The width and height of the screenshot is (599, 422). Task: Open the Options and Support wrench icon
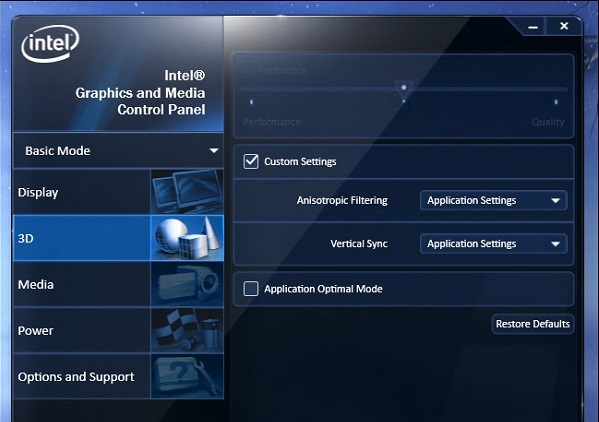click(x=187, y=377)
